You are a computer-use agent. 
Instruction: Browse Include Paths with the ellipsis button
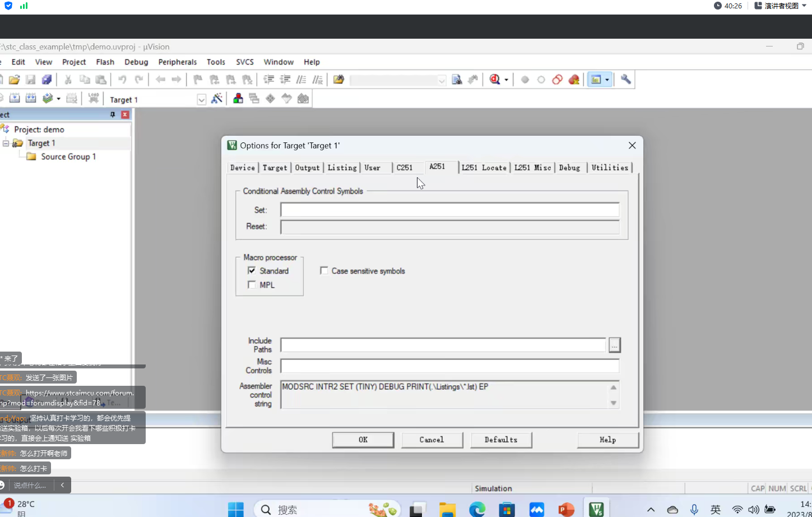(615, 345)
